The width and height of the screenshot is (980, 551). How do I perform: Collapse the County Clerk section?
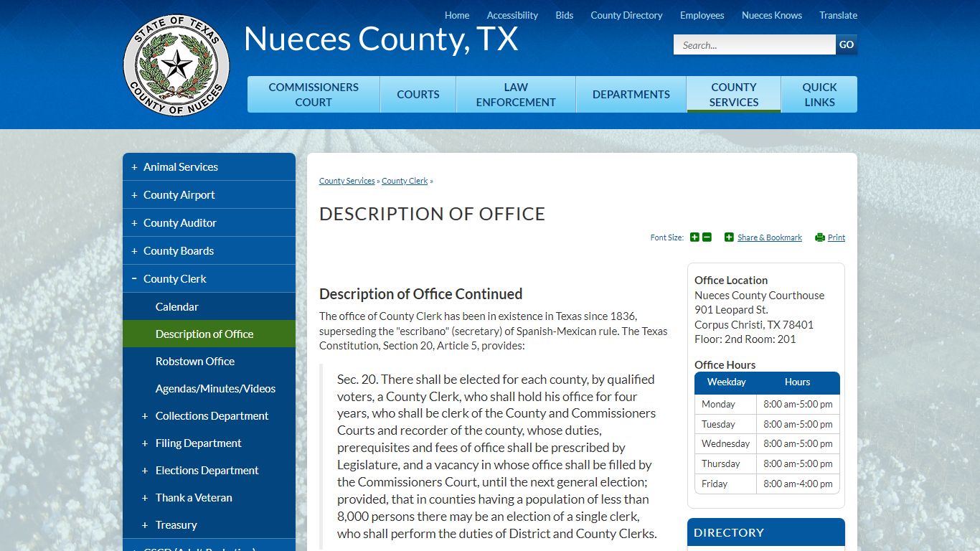[134, 278]
